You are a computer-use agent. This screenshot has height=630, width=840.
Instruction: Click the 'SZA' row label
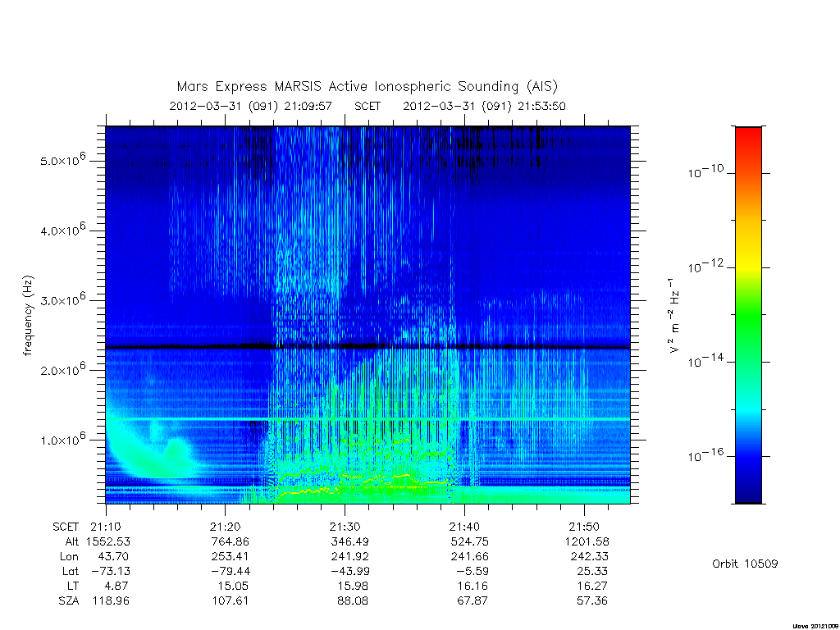point(69,600)
